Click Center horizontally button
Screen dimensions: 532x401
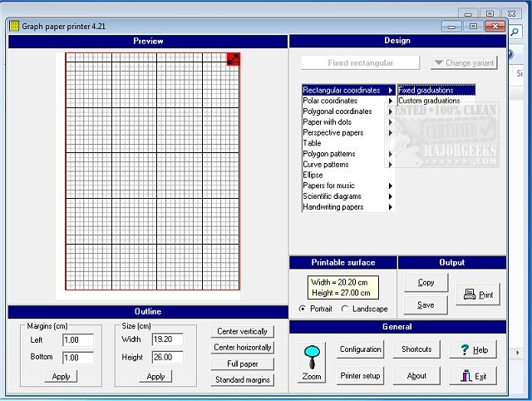242,348
